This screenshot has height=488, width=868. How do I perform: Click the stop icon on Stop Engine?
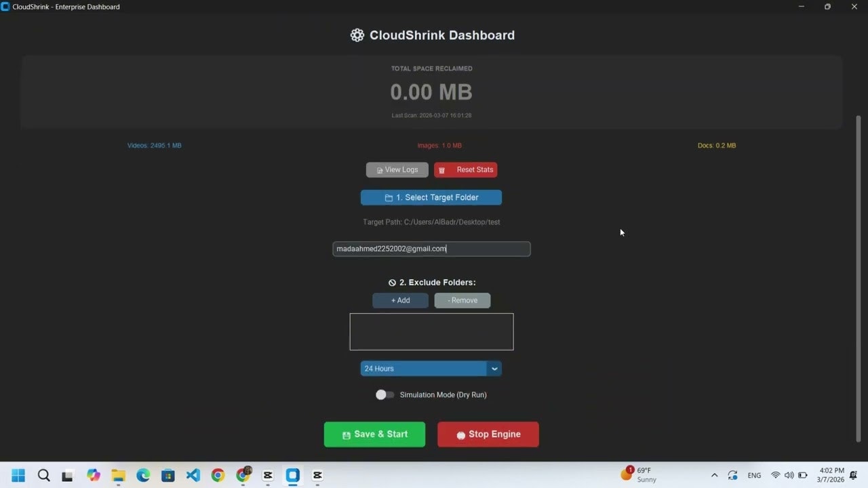coord(462,434)
